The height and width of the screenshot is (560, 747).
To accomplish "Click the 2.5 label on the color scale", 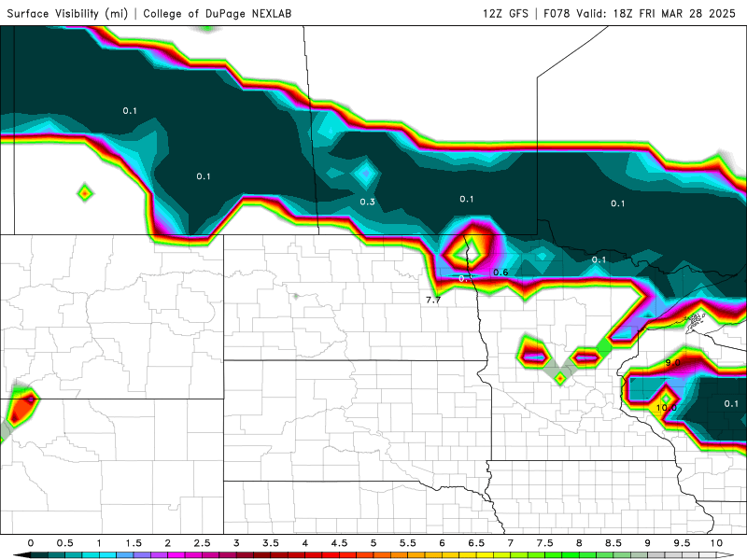I will coord(202,543).
